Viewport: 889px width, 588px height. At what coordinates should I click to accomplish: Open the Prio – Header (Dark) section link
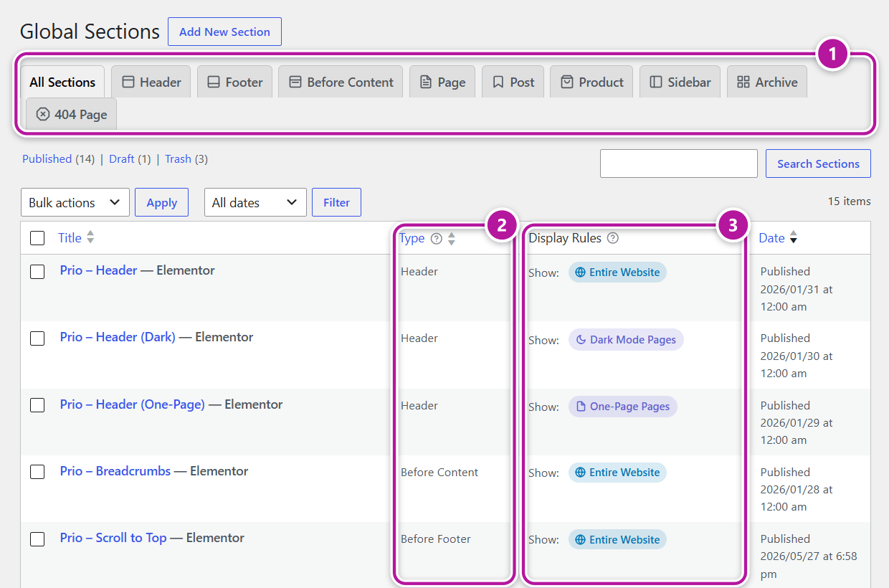pos(118,337)
